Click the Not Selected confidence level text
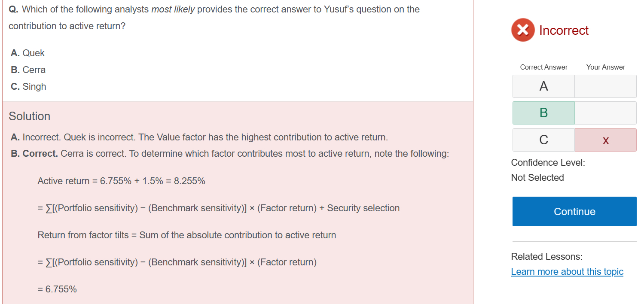The image size is (644, 304). point(537,178)
